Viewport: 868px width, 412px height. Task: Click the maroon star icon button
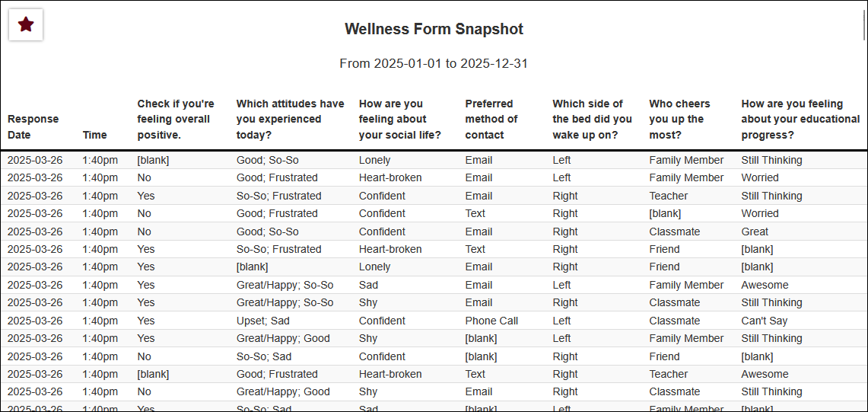pyautogui.click(x=26, y=24)
